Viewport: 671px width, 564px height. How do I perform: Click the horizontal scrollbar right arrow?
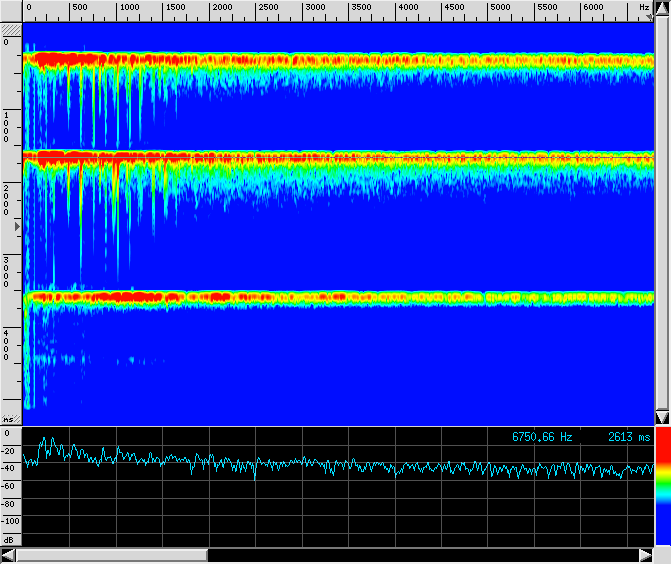[646, 555]
